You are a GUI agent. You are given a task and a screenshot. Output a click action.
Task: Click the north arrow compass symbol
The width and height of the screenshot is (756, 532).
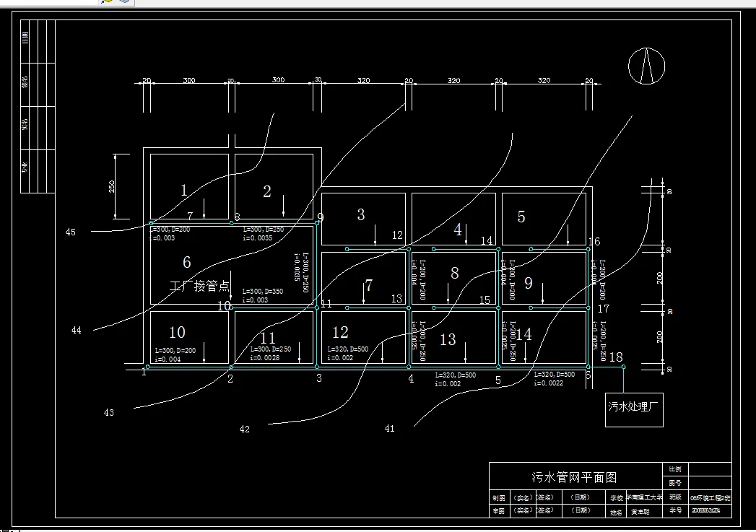click(x=646, y=66)
